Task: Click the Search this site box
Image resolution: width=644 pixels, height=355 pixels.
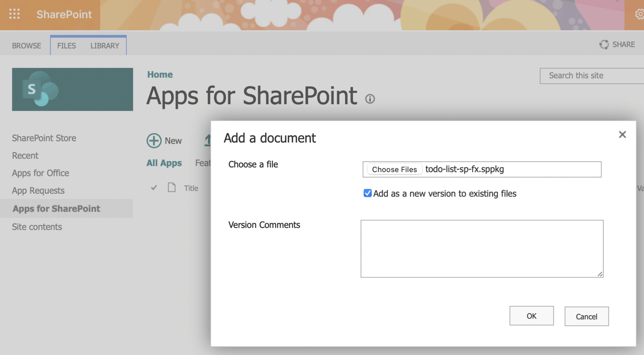Action: coord(591,76)
